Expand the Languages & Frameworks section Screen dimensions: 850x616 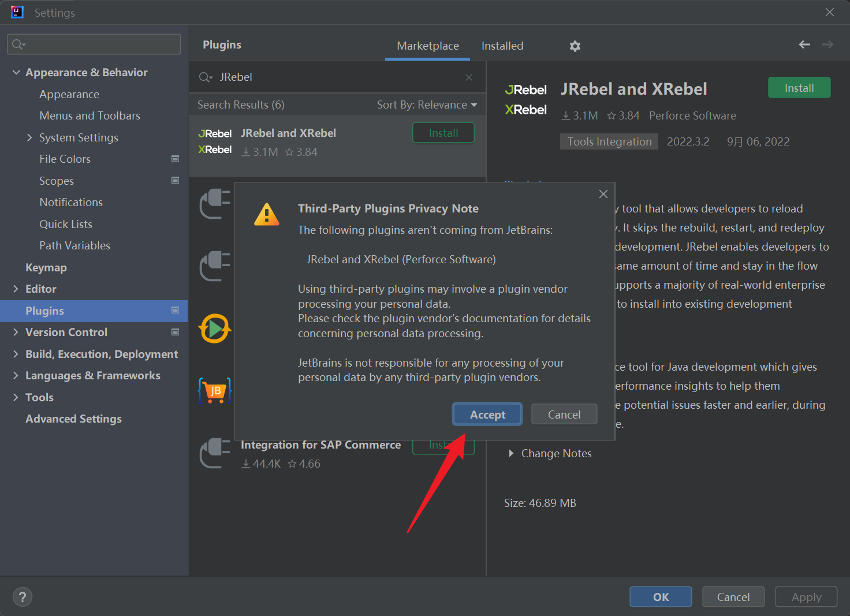pyautogui.click(x=16, y=375)
